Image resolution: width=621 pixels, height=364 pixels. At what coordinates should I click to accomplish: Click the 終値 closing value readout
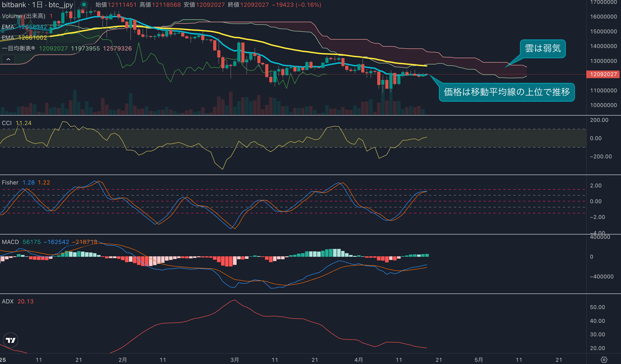coord(248,5)
